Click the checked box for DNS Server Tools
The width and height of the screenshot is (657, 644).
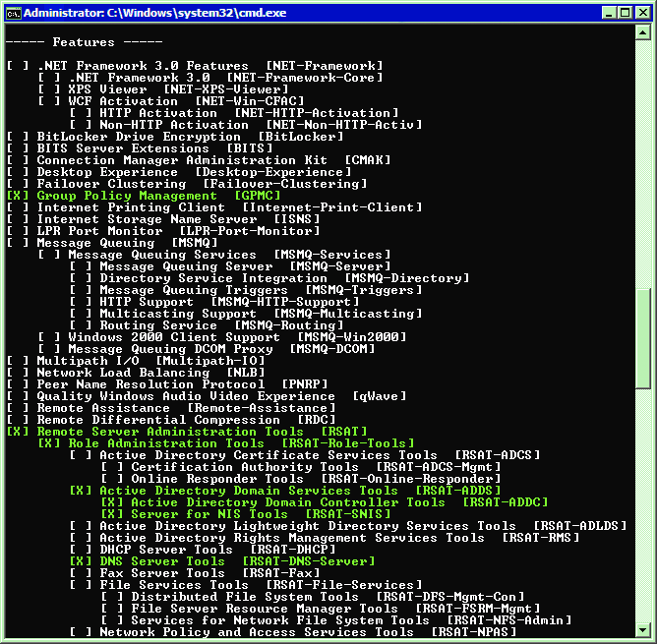[x=81, y=561]
